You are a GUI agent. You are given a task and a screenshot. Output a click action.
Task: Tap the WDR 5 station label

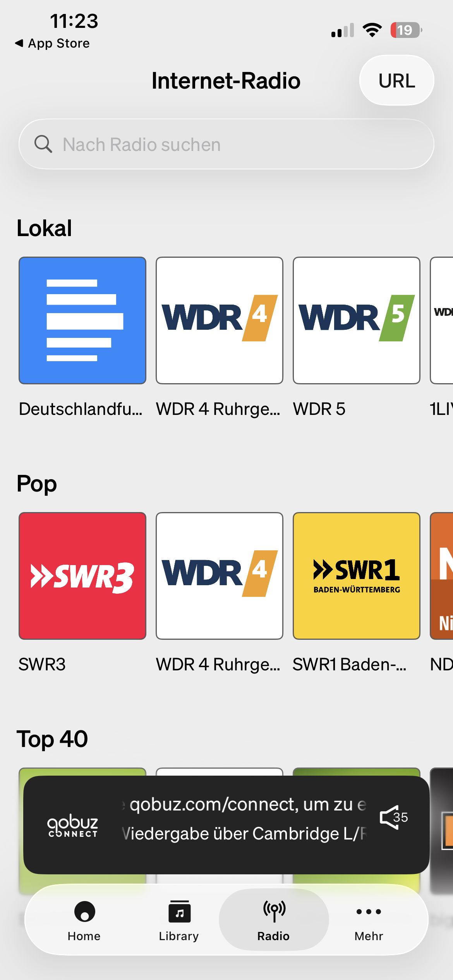(x=319, y=409)
